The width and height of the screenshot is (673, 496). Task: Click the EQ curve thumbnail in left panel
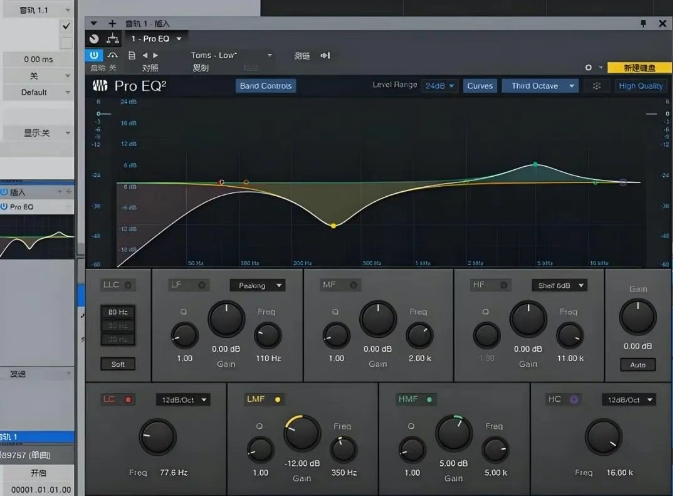click(x=37, y=237)
